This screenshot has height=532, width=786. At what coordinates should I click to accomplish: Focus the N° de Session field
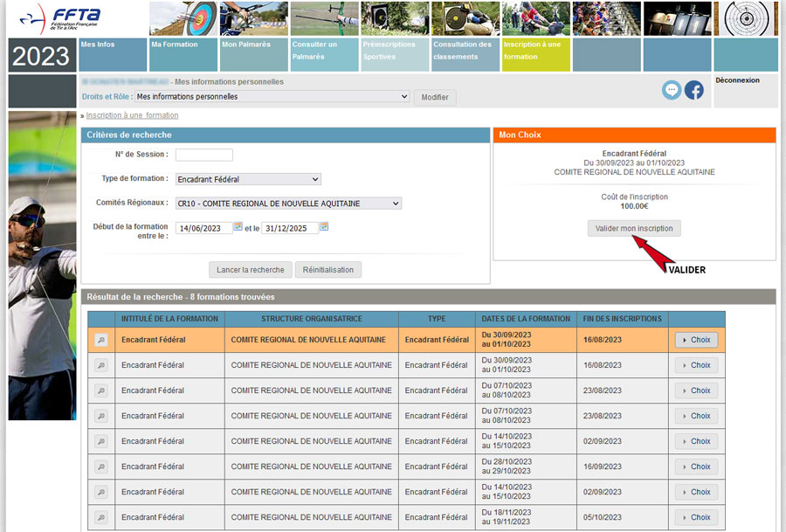tap(203, 155)
